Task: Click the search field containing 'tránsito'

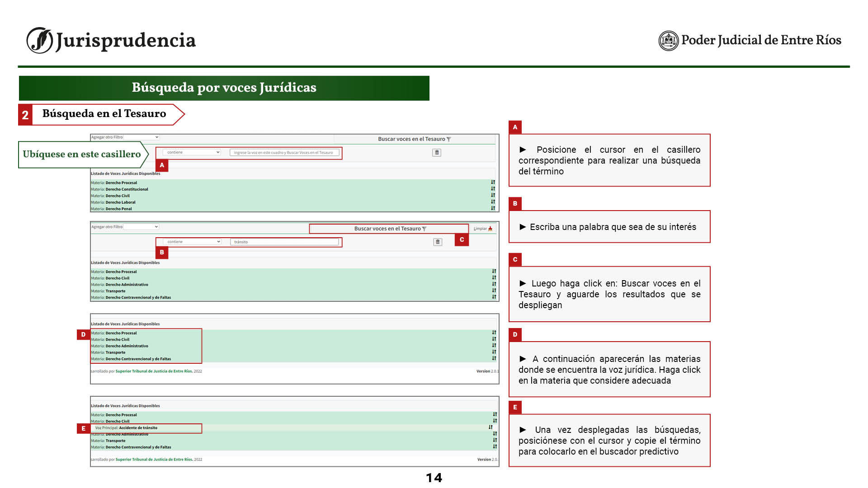Action: point(284,242)
